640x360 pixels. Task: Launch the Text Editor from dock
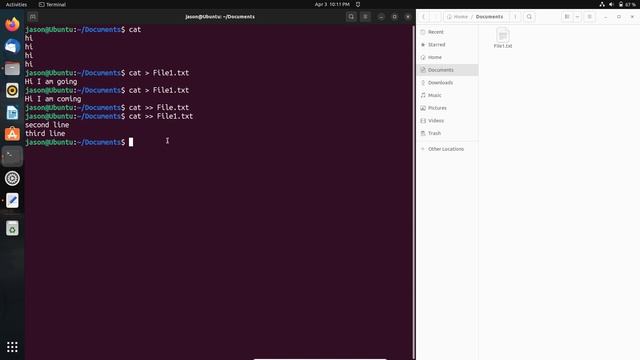tap(12, 200)
